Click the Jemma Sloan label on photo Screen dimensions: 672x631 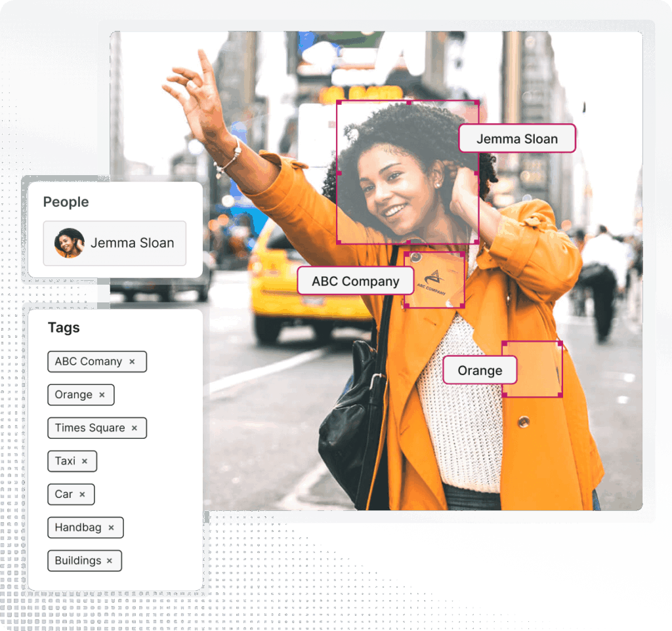point(517,138)
